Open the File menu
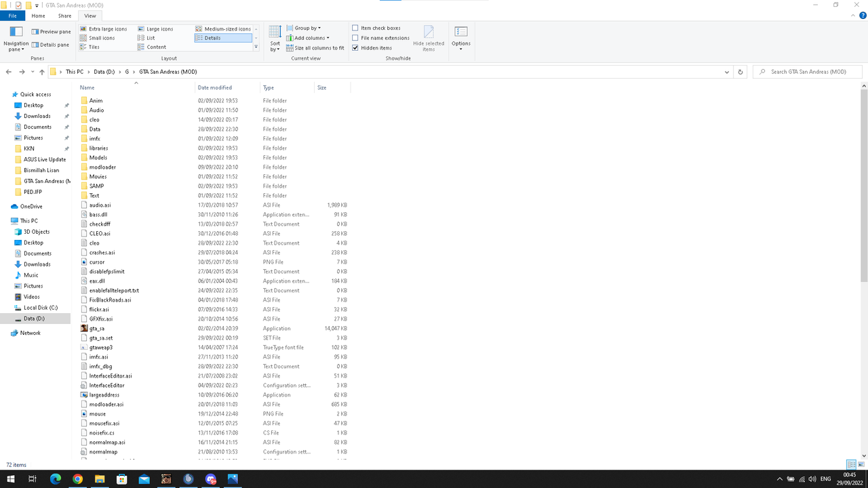Viewport: 868px width, 488px height. click(x=12, y=16)
